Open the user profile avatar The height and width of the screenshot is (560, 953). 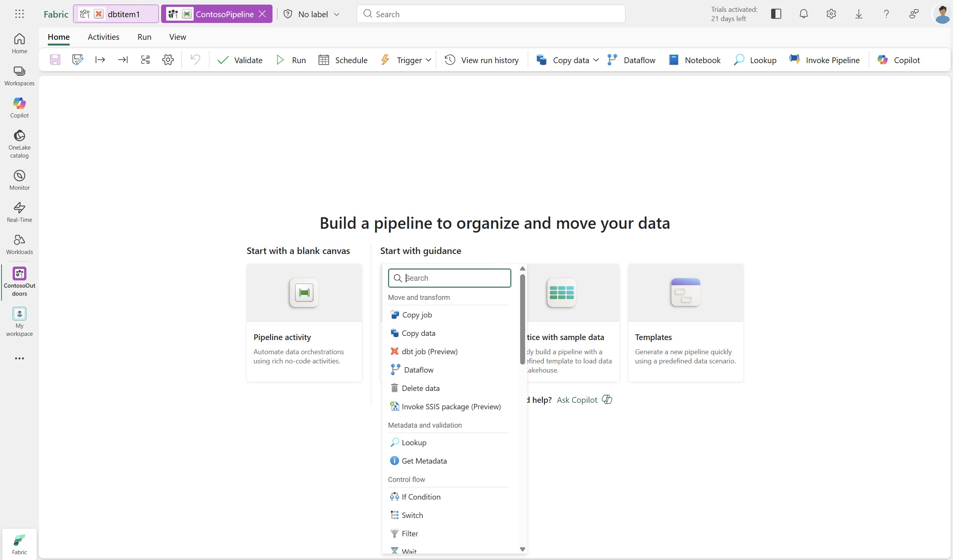click(x=942, y=14)
